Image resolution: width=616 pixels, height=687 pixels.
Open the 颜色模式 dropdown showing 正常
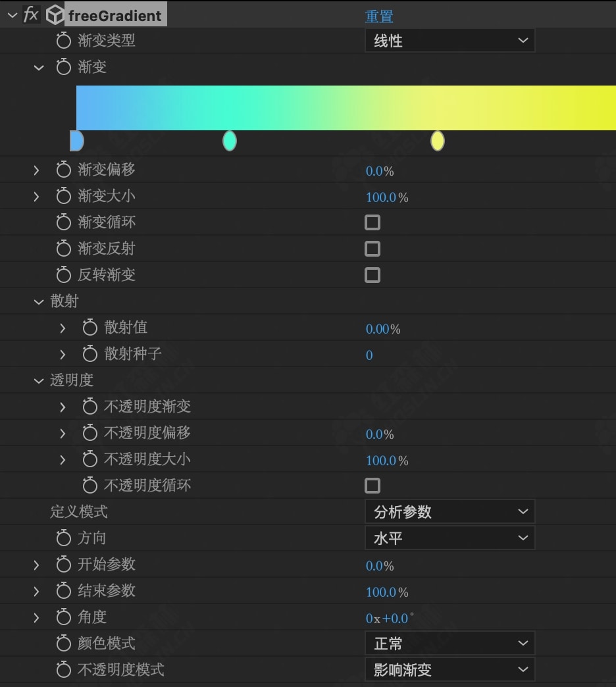click(x=449, y=644)
